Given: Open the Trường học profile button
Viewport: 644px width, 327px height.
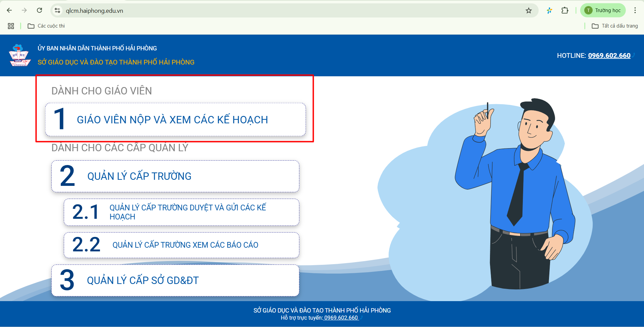Looking at the screenshot, I should point(603,10).
